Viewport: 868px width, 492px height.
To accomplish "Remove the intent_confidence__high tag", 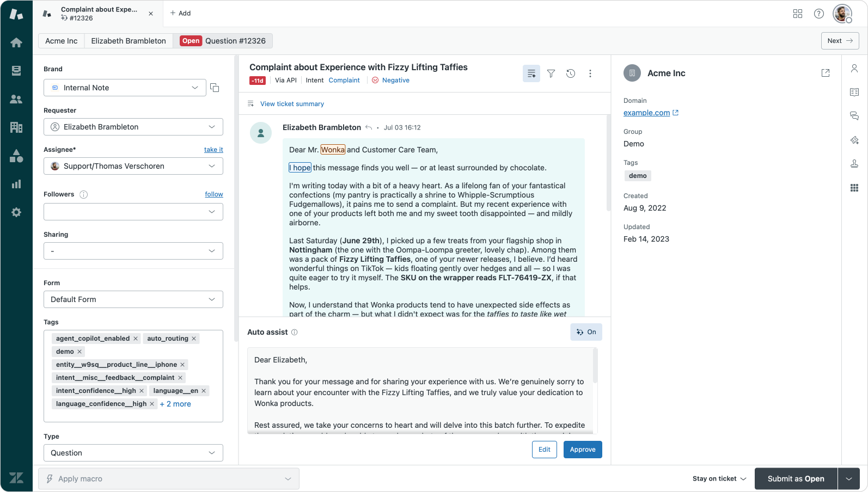I will (x=142, y=391).
